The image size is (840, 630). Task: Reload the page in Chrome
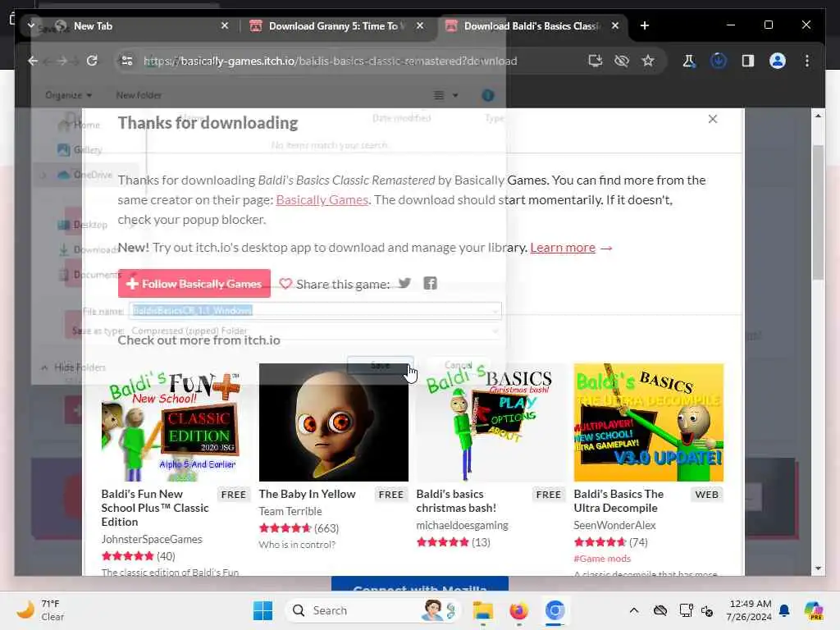point(92,61)
